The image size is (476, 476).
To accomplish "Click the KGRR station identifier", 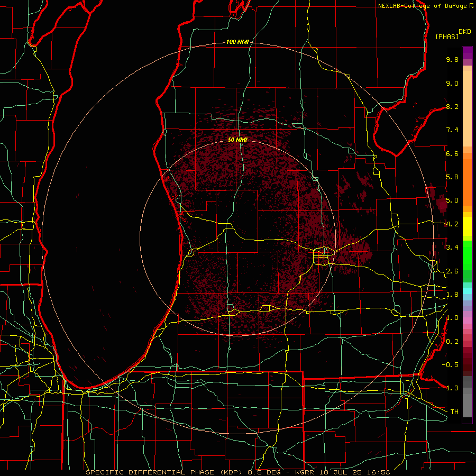I will [306, 472].
